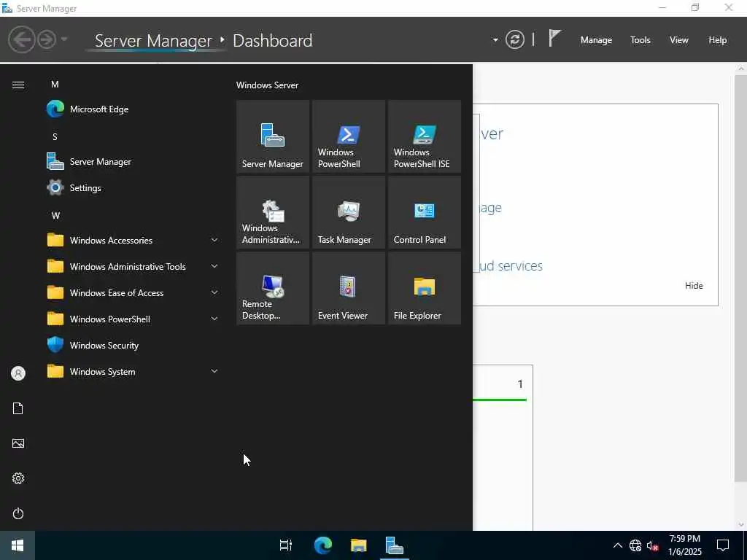Show hidden tray icons chevron
The height and width of the screenshot is (560, 747).
[617, 545]
